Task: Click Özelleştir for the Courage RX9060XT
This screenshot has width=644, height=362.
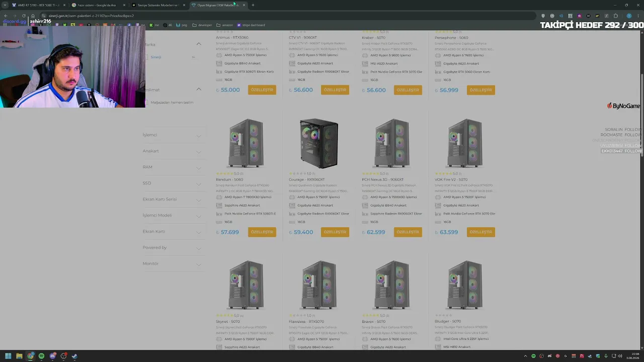Action: pyautogui.click(x=335, y=232)
